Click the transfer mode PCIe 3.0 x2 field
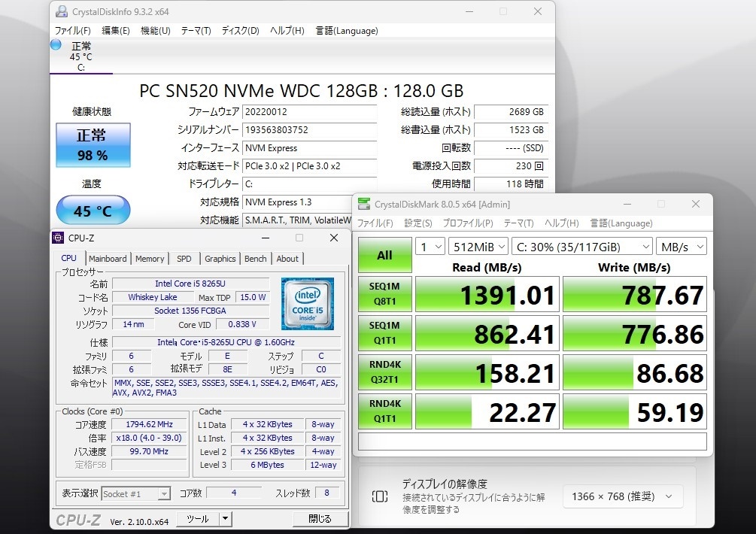Image resolution: width=756 pixels, height=534 pixels. pyautogui.click(x=309, y=166)
